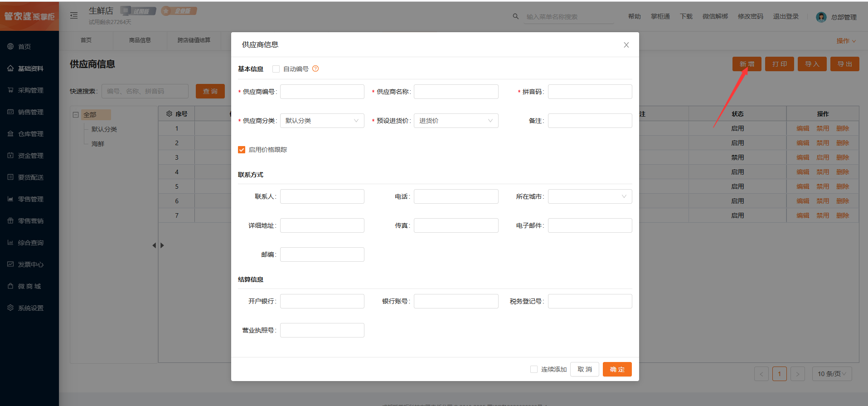Tick the 连续添加 checkbox
Viewport: 868px width, 406px height.
click(x=534, y=369)
